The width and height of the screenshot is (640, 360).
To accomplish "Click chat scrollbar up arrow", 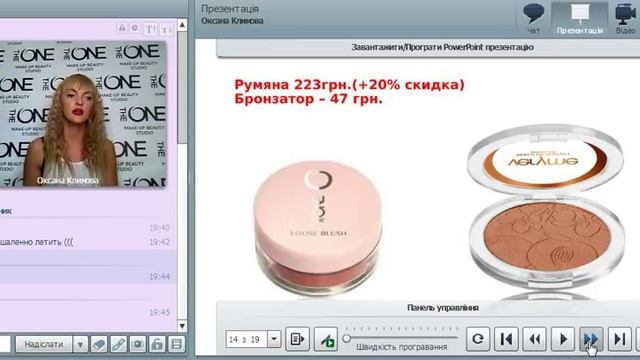I will 182,25.
